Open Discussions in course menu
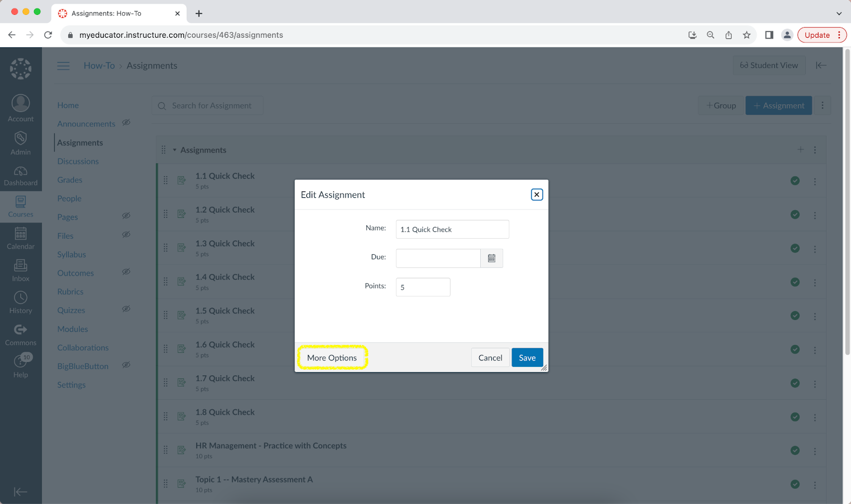The height and width of the screenshot is (504, 851). click(x=78, y=161)
